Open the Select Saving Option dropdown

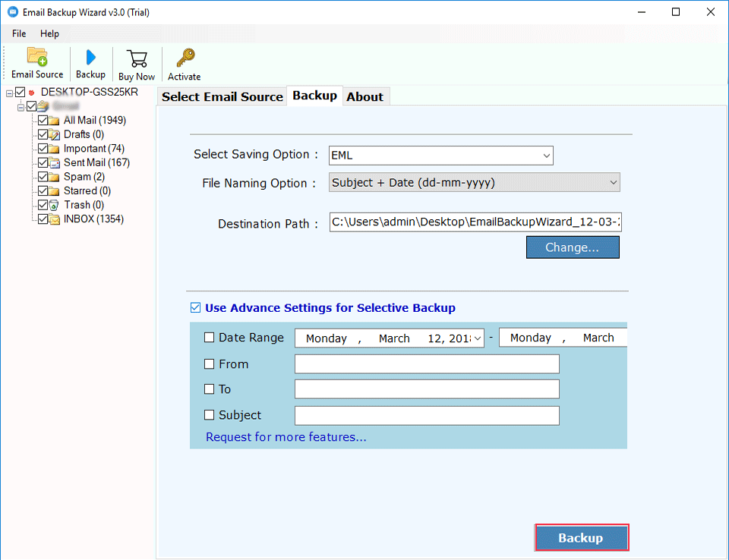click(440, 156)
